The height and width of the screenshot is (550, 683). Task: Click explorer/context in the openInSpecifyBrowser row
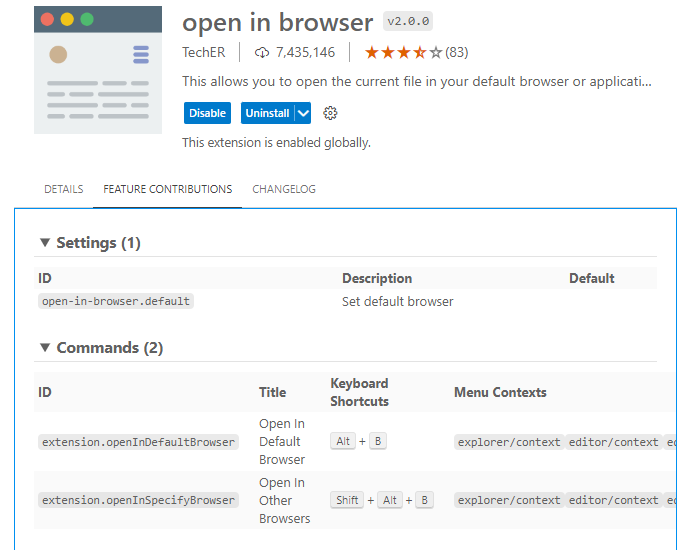(x=509, y=500)
